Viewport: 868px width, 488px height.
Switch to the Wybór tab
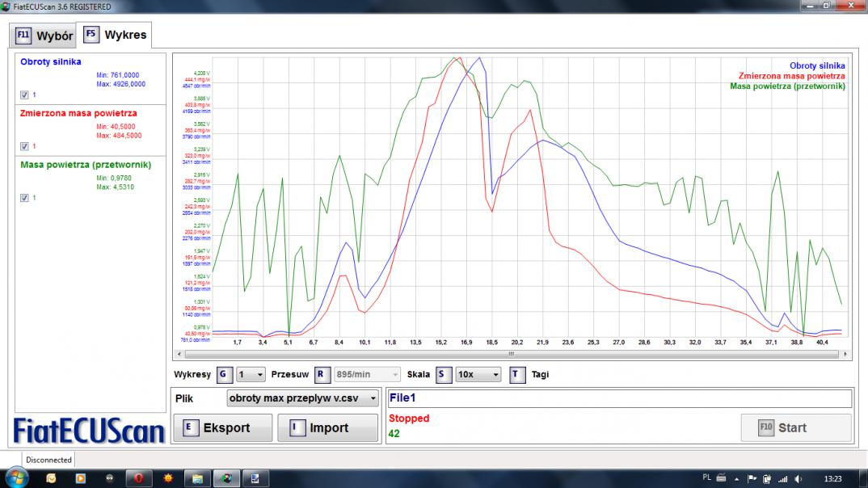pos(45,36)
